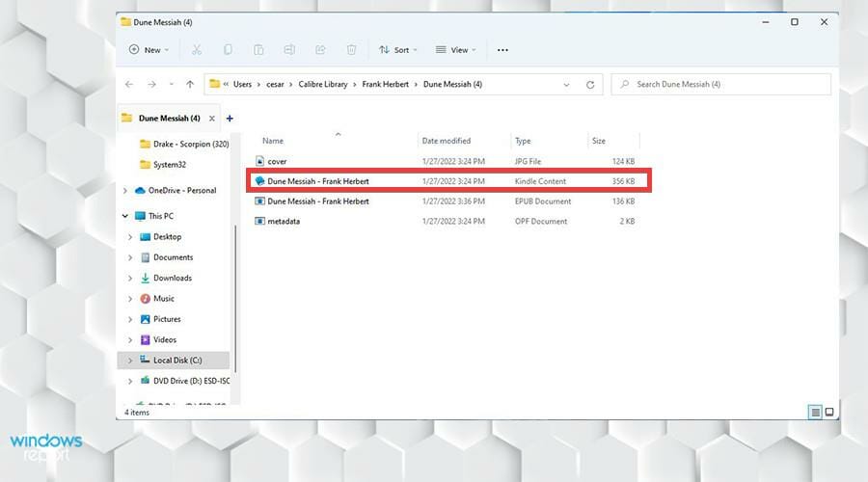This screenshot has height=482, width=868.
Task: Click the Kindle Content file icon
Action: point(259,181)
